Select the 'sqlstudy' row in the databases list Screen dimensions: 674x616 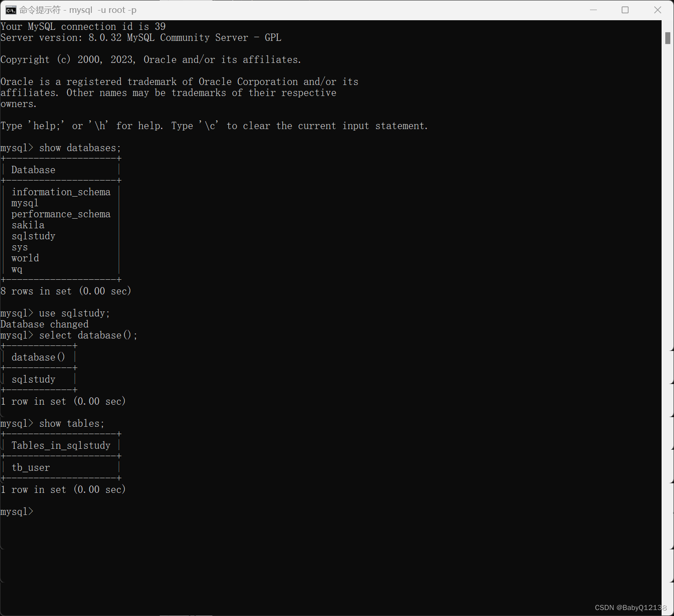(x=34, y=236)
